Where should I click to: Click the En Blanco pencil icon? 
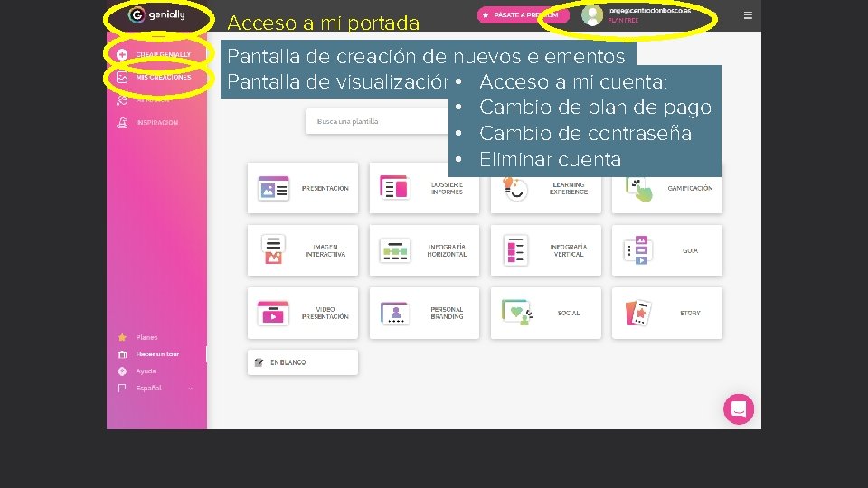259,362
